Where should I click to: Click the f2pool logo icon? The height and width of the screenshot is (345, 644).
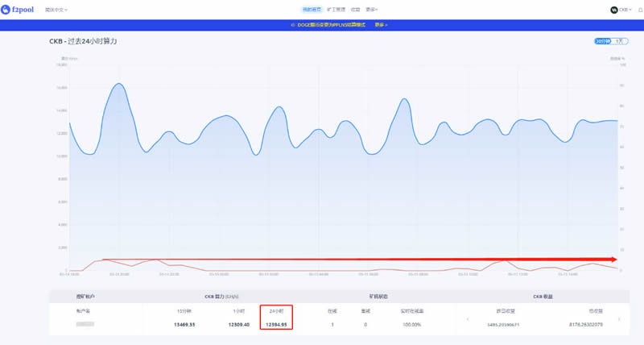(6, 10)
